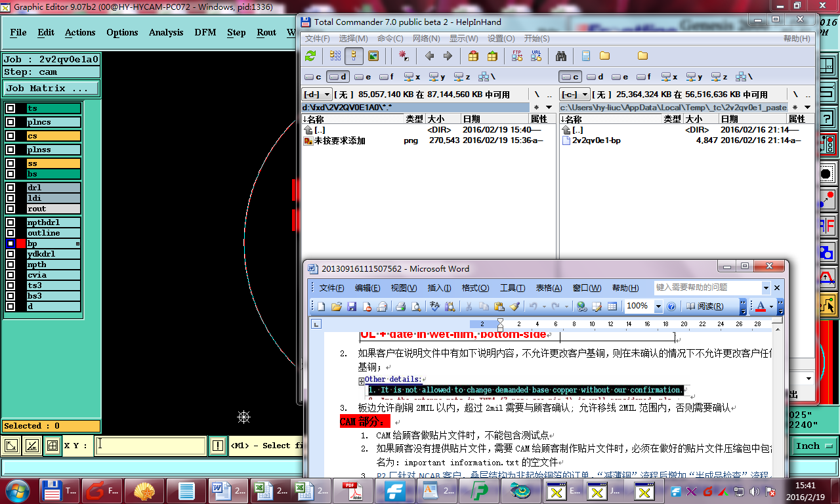
Task: Click the angle measurement icon near X Y field
Action: coord(31,446)
